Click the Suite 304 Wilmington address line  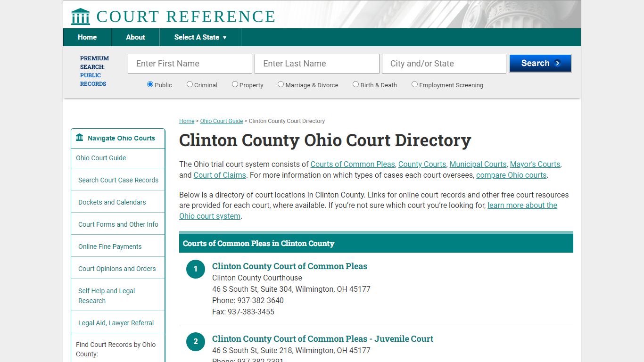(291, 289)
